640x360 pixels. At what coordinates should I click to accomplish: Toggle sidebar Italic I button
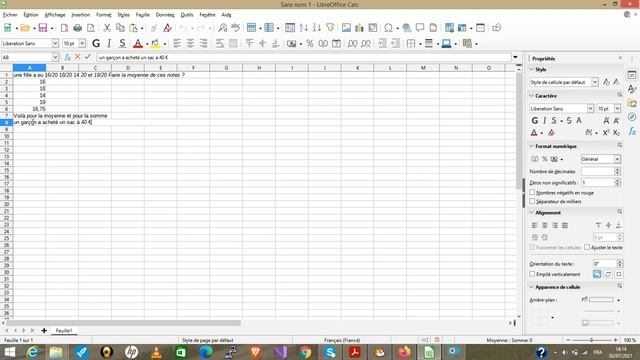[x=544, y=120]
